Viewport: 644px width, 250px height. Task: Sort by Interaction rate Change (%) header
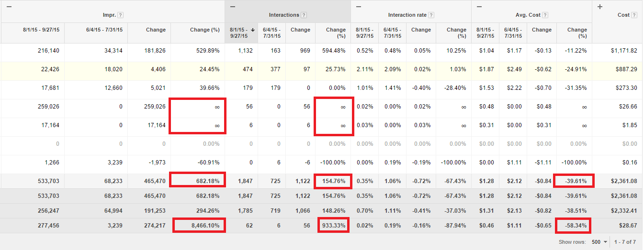point(457,33)
